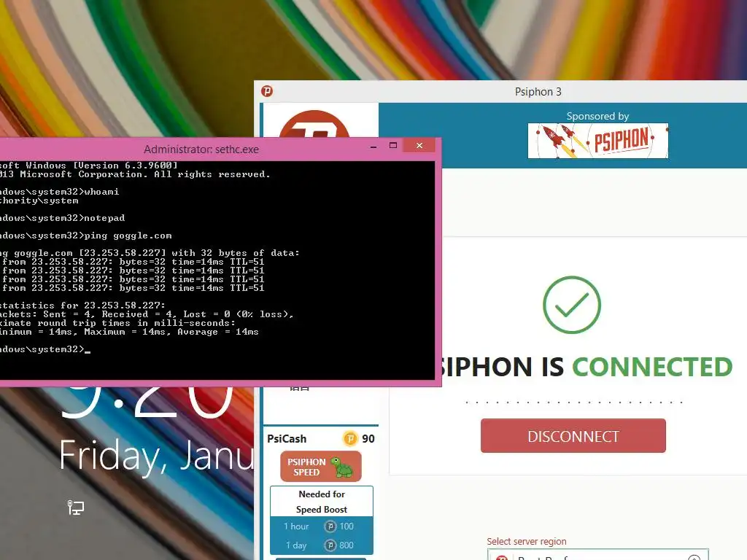This screenshot has width=747, height=560.
Task: Click the Administrator: sethc.exe title bar
Action: pos(201,149)
